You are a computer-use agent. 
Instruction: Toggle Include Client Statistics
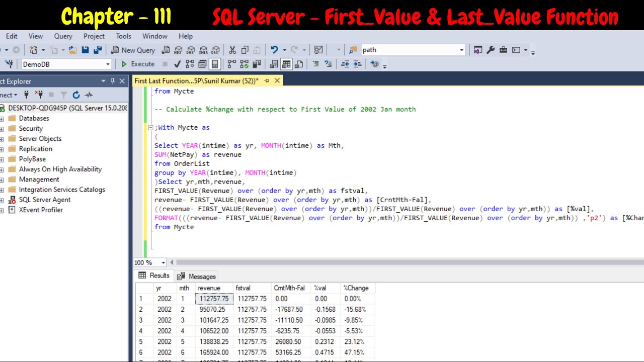pyautogui.click(x=257, y=64)
